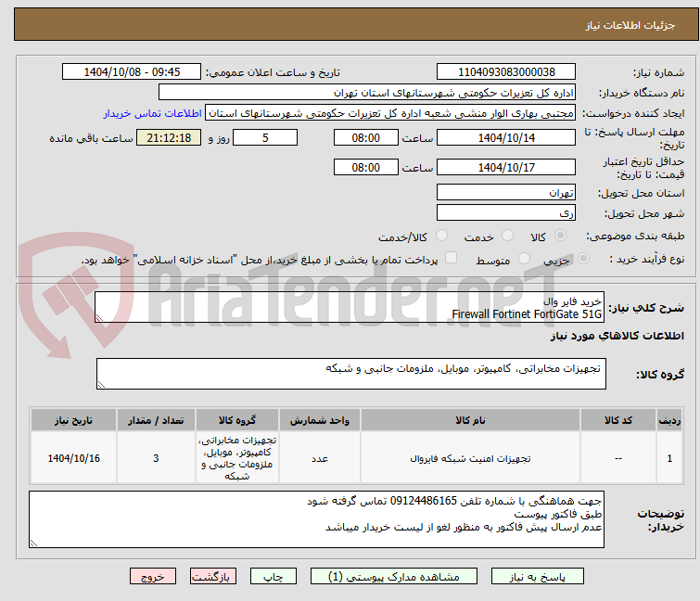The height and width of the screenshot is (601, 700).
Task: Click the ردیف column header
Action: 669,420
